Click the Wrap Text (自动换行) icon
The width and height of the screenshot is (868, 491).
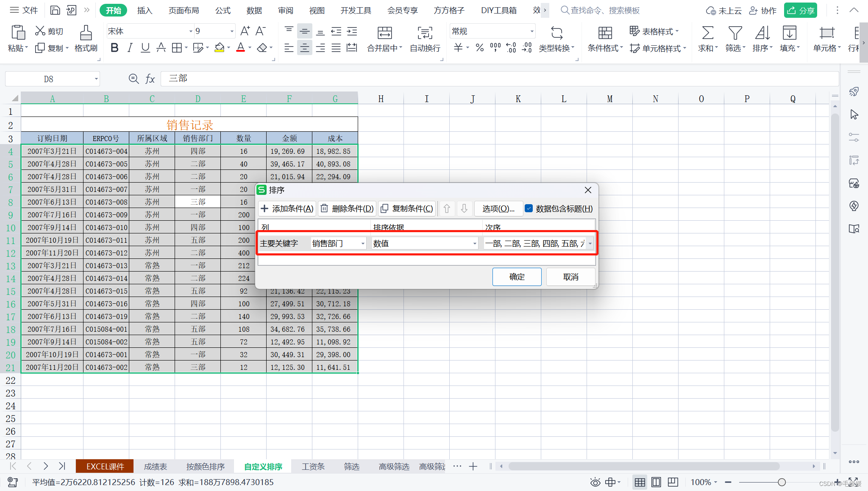coord(425,33)
